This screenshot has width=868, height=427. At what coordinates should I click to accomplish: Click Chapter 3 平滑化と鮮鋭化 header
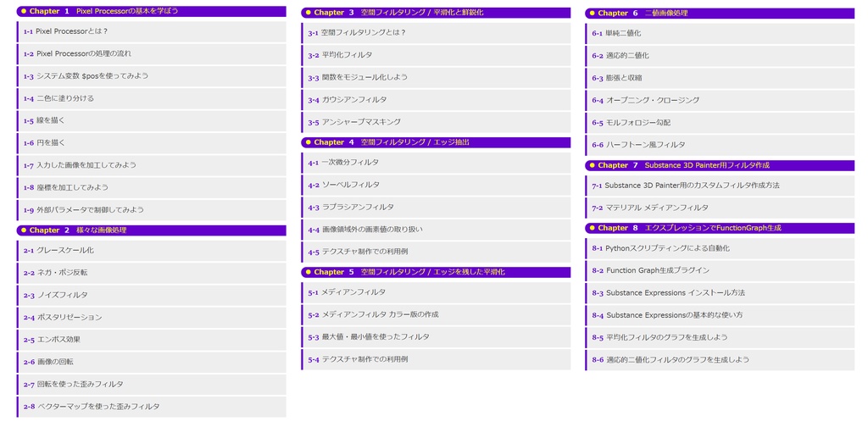(436, 12)
